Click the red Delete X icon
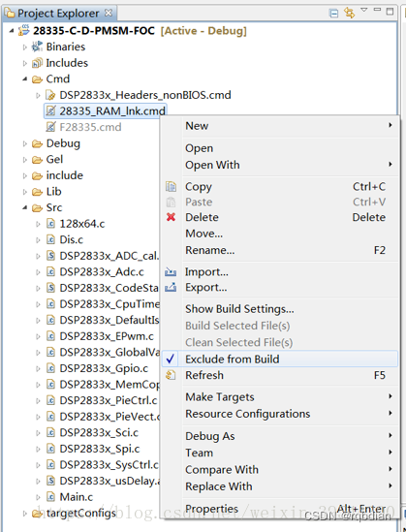The height and width of the screenshot is (532, 406). point(171,217)
